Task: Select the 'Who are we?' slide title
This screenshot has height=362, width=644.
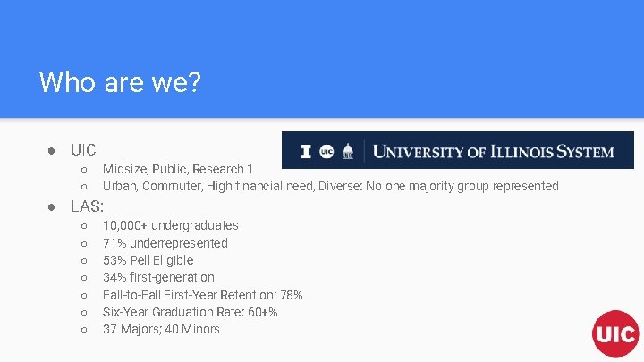Action: pyautogui.click(x=120, y=83)
